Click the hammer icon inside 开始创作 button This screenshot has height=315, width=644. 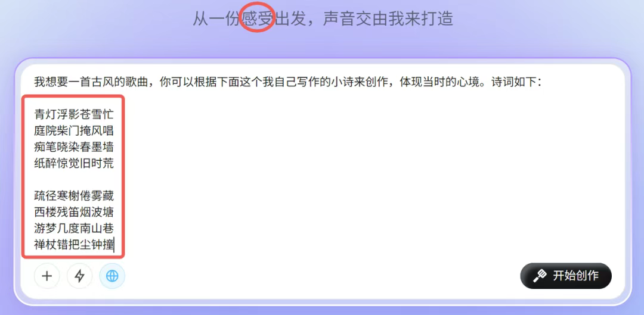point(540,276)
